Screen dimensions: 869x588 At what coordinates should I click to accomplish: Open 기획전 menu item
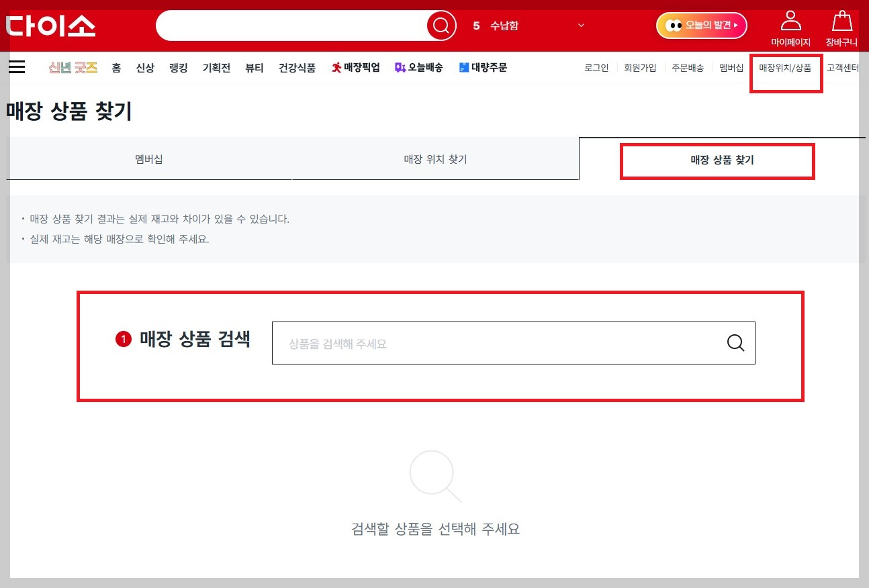216,67
